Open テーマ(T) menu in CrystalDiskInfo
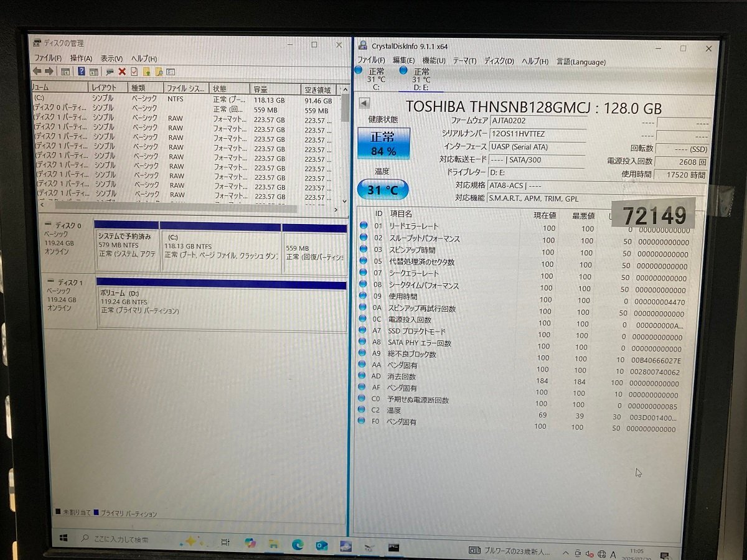 tap(464, 61)
